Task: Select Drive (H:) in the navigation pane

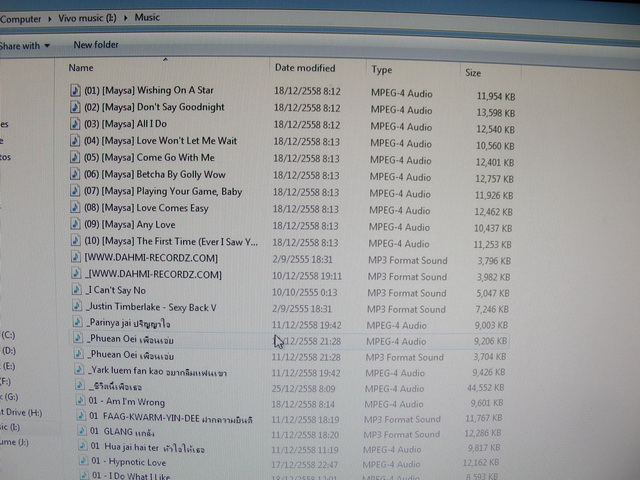Action: (x=21, y=412)
